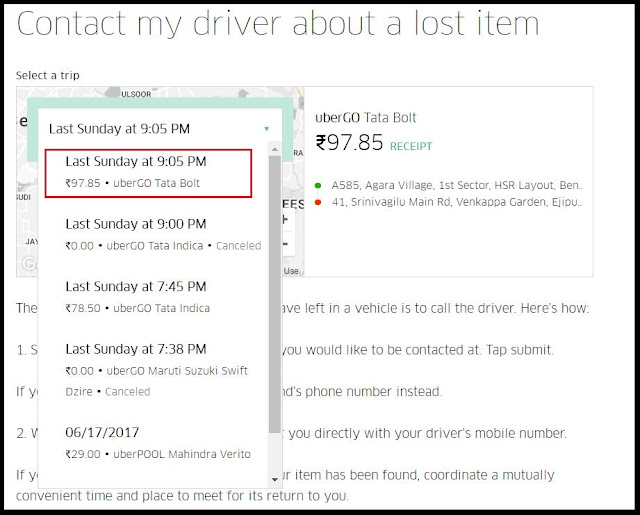The height and width of the screenshot is (515, 640).
Task: Click the Select a trip label
Action: pos(48,75)
